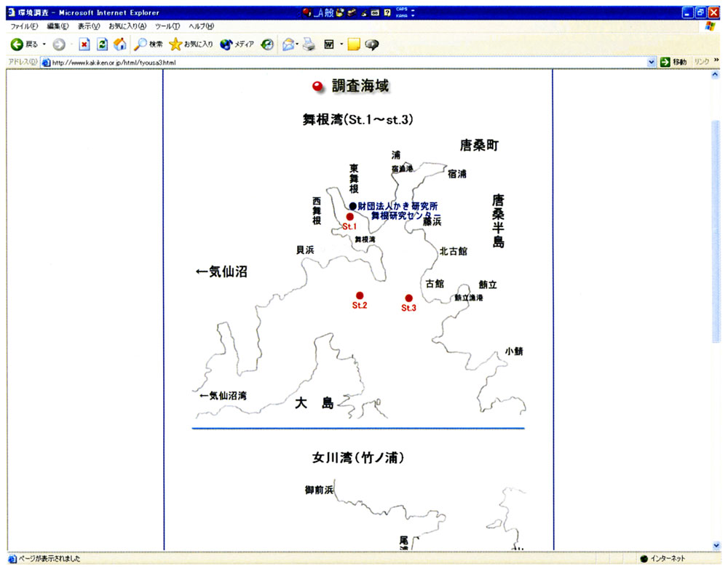Click the ←気仙沼 direction label
This screenshot has width=728, height=572.
[x=221, y=271]
